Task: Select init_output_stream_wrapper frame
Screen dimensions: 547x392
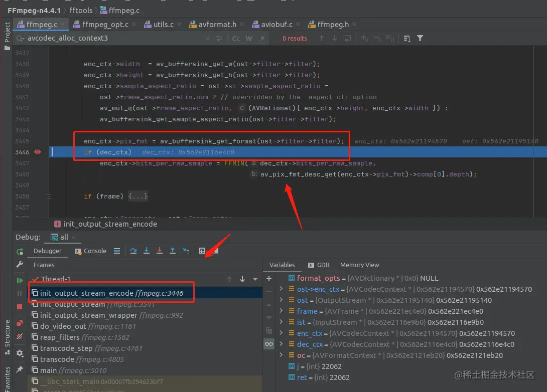Action: coord(145,315)
